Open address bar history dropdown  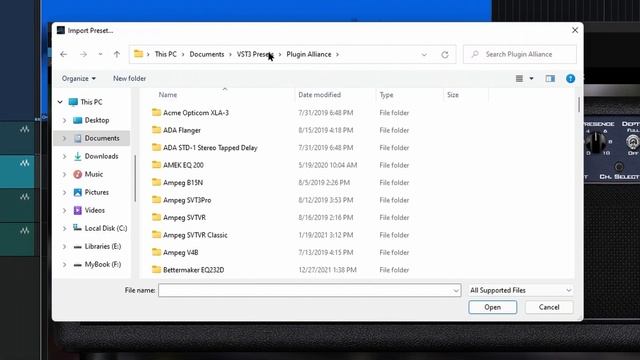(424, 54)
